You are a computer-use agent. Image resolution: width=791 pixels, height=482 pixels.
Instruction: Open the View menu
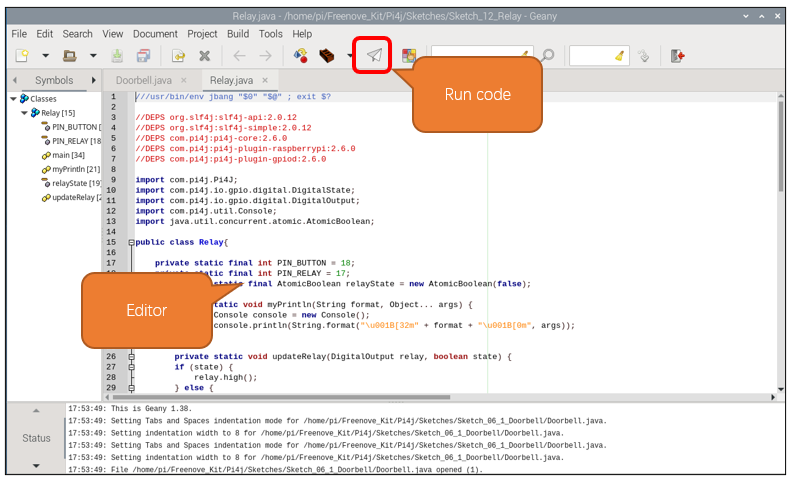(112, 34)
